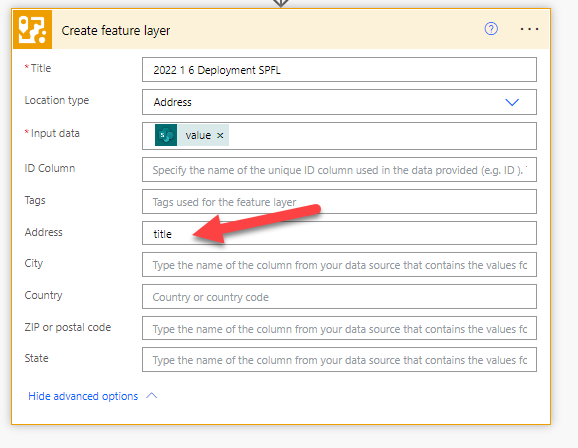Open the three-dot action menu
This screenshot has height=448, width=578.
[x=529, y=29]
